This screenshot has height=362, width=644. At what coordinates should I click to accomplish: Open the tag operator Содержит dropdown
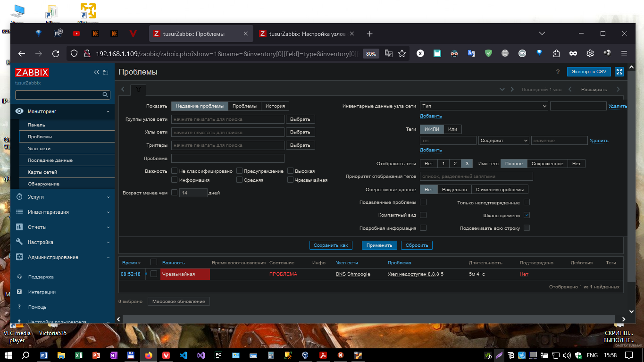point(503,141)
